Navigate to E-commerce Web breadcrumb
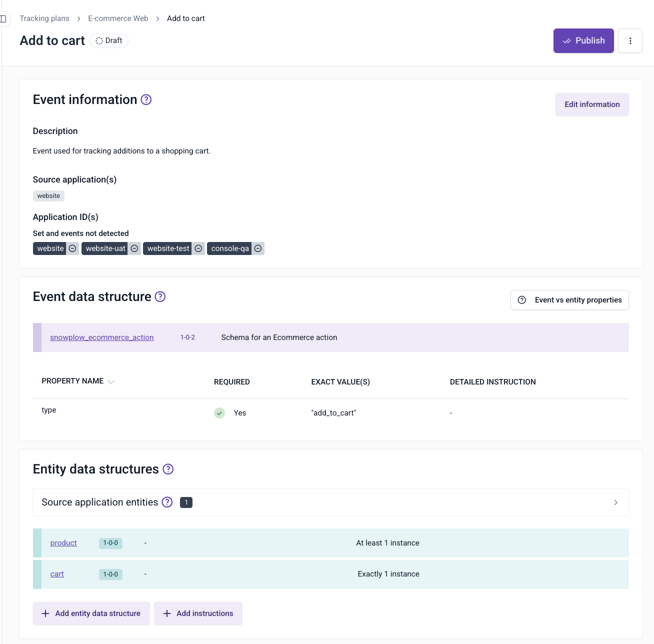Image resolution: width=654 pixels, height=644 pixels. pyautogui.click(x=118, y=18)
